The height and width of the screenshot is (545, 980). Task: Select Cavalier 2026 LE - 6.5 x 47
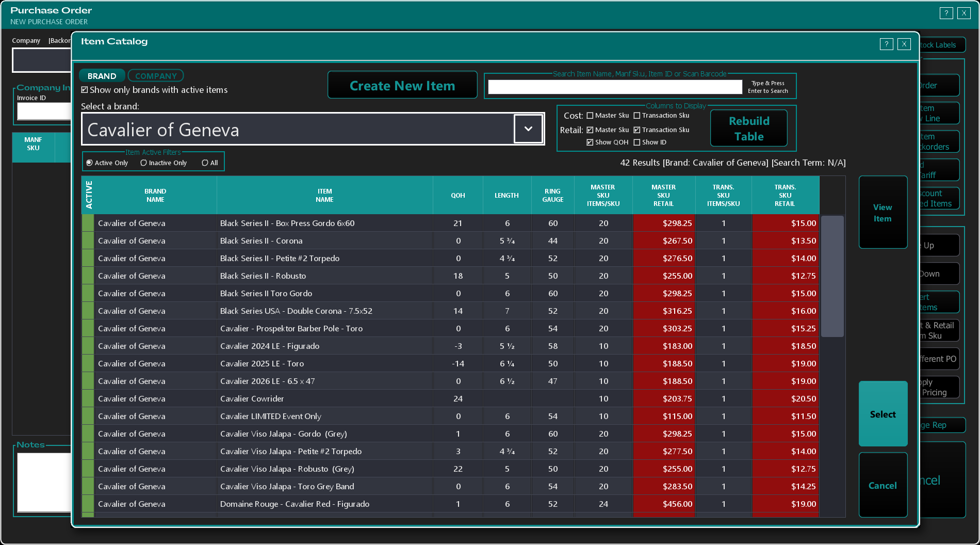(450, 381)
